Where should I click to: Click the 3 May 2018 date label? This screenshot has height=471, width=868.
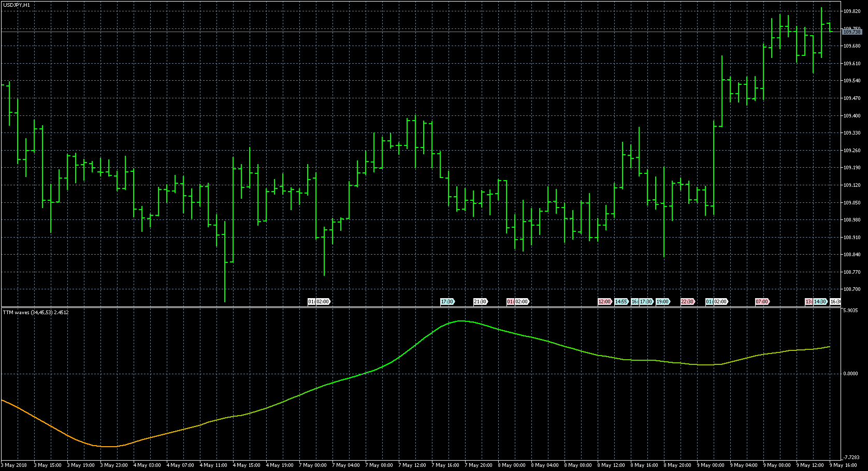click(15, 465)
